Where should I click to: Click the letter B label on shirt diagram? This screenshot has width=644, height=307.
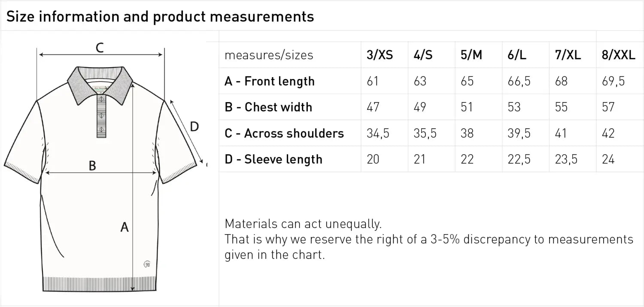coord(92,166)
